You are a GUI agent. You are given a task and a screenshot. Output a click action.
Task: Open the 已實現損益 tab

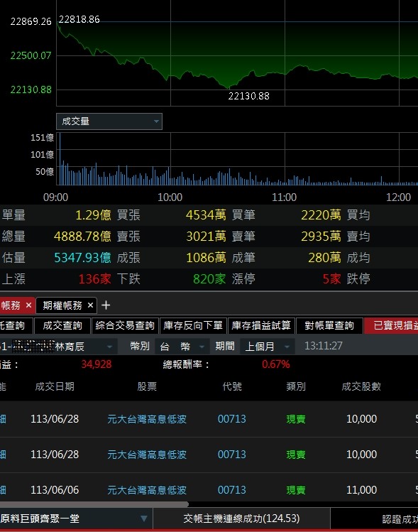pos(391,326)
